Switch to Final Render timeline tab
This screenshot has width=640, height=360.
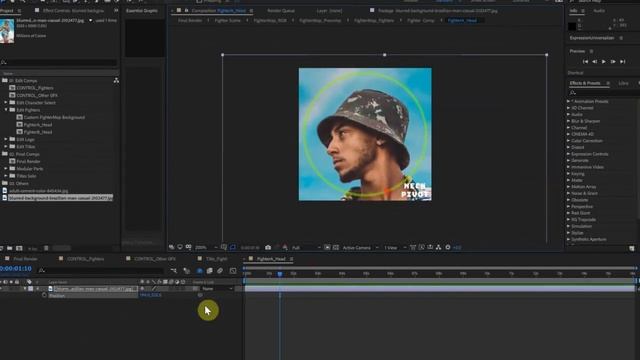pos(25,259)
